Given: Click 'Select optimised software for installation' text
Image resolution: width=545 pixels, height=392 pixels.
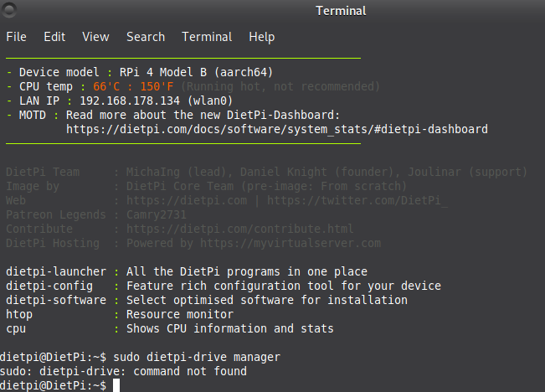Looking at the screenshot, I should (267, 300).
